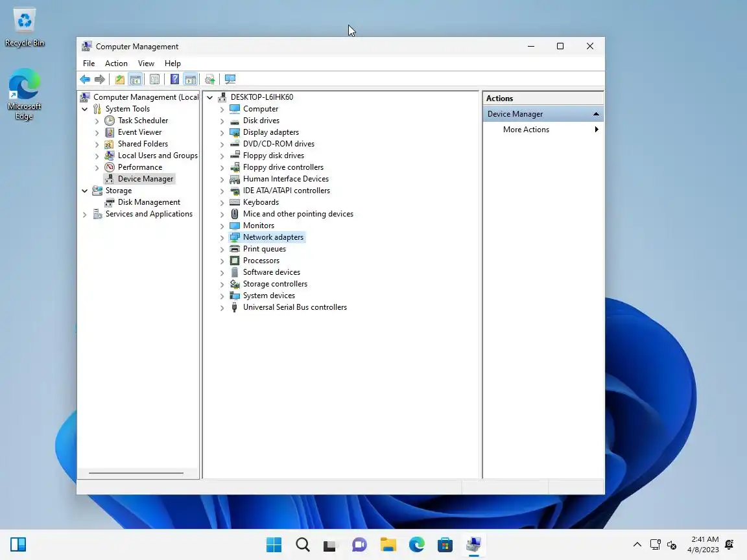Image resolution: width=747 pixels, height=560 pixels.
Task: Toggle Show/Hide Console Tree toolbar icon
Action: pos(136,79)
